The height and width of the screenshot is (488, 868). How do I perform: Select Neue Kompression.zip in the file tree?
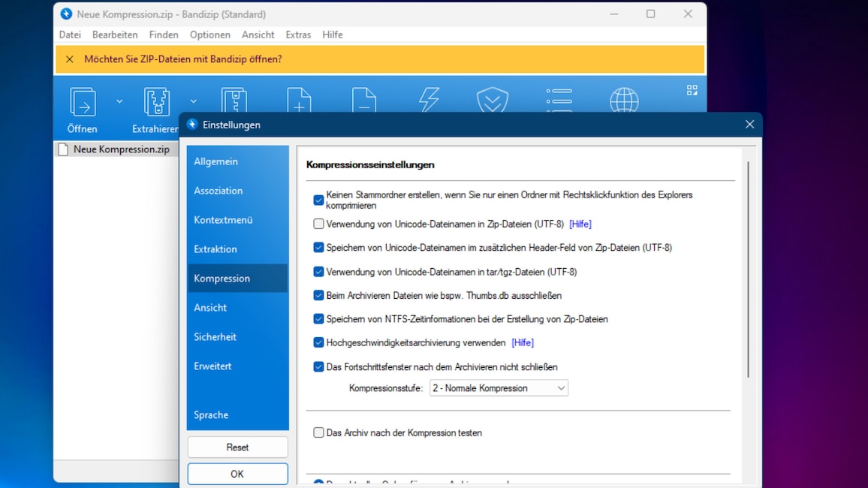(121, 149)
